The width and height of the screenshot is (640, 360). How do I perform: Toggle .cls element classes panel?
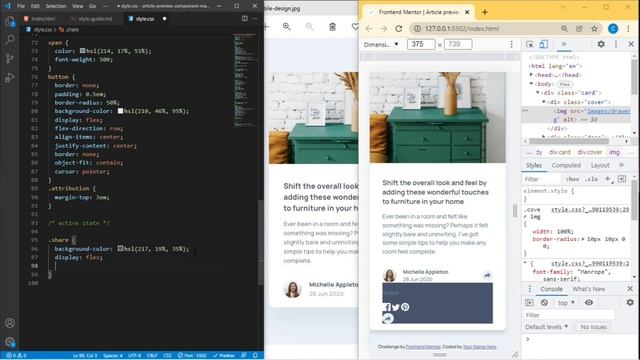pos(591,179)
